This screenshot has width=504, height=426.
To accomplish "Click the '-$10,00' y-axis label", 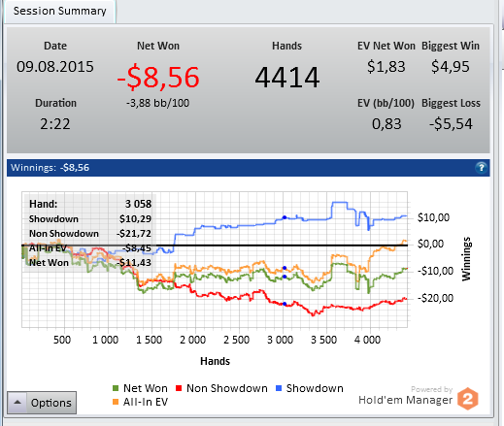I will click(435, 271).
